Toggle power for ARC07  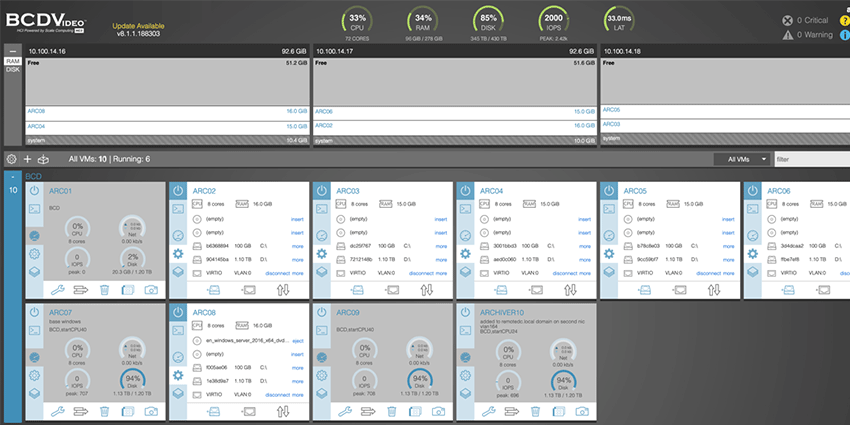34,313
